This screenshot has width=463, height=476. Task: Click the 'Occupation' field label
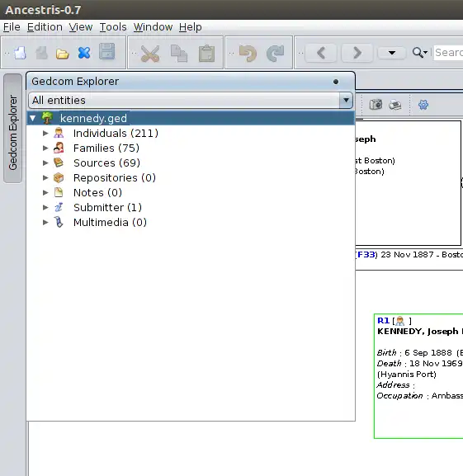click(399, 396)
